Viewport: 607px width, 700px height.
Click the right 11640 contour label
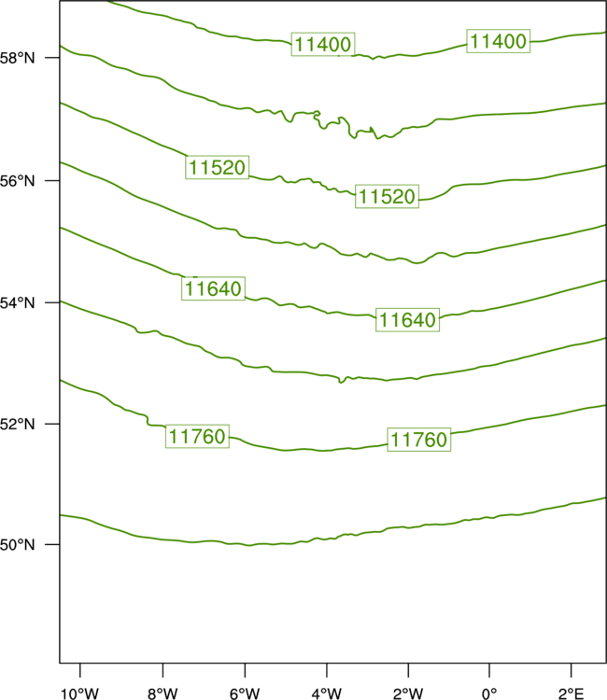click(x=407, y=319)
